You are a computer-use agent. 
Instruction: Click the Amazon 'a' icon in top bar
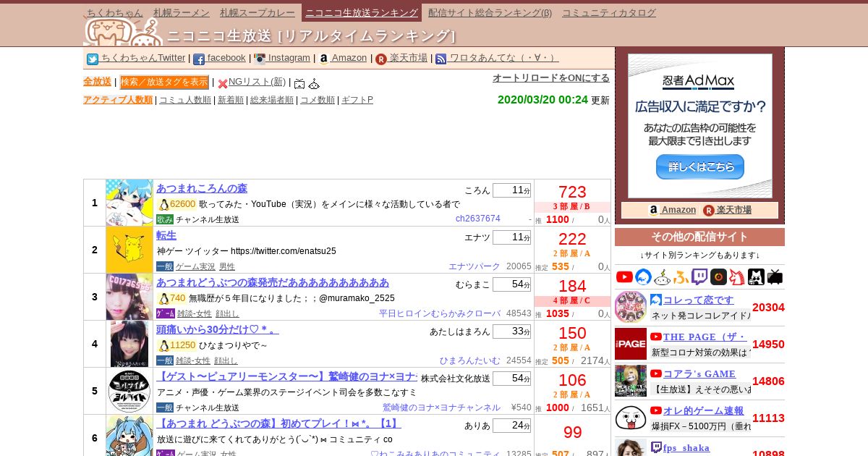[x=324, y=59]
